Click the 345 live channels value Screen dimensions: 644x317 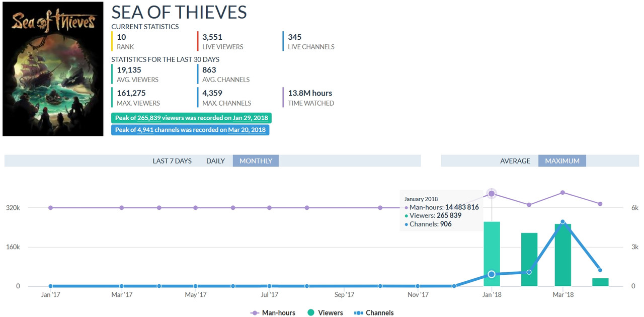click(295, 37)
